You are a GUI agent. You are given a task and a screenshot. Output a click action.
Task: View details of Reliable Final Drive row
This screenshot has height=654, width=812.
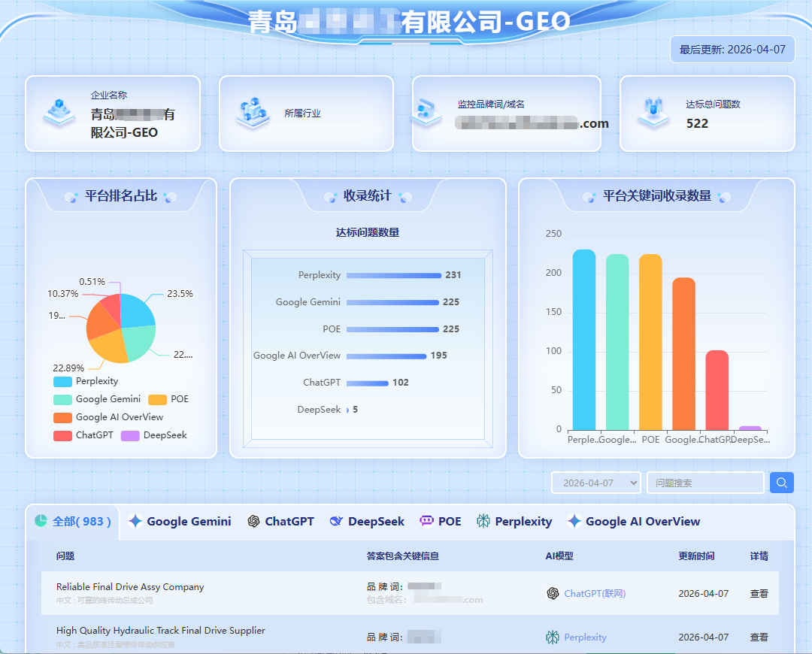pyautogui.click(x=759, y=593)
